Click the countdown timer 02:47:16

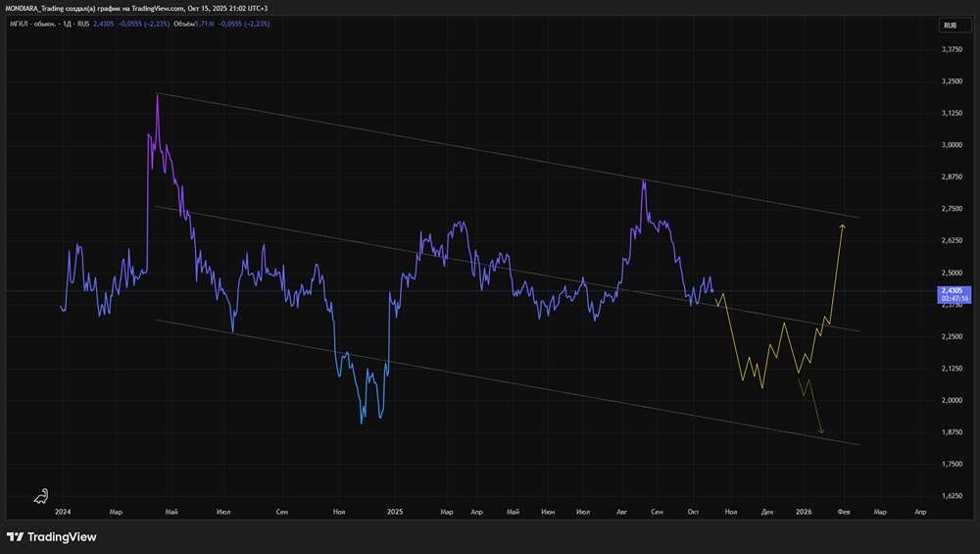click(x=955, y=299)
